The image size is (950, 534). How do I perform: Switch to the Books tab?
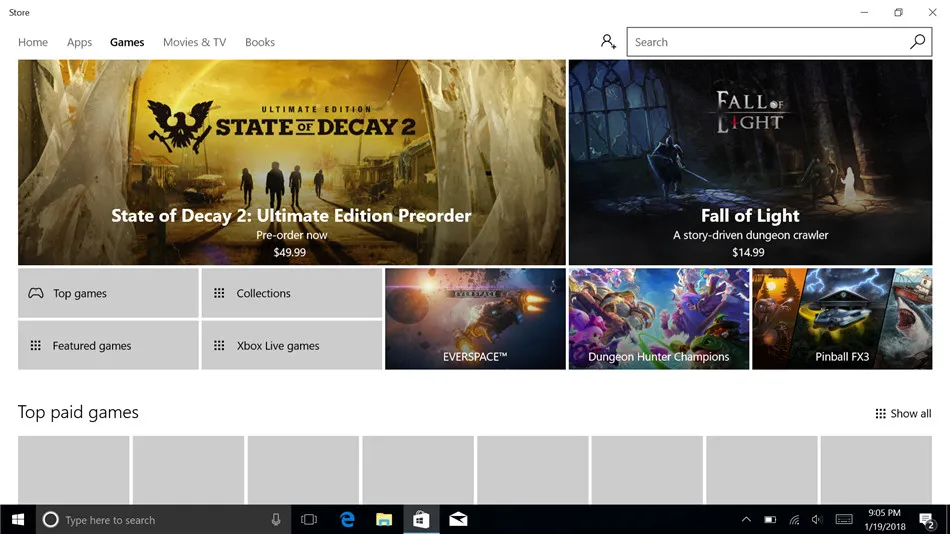pos(260,42)
